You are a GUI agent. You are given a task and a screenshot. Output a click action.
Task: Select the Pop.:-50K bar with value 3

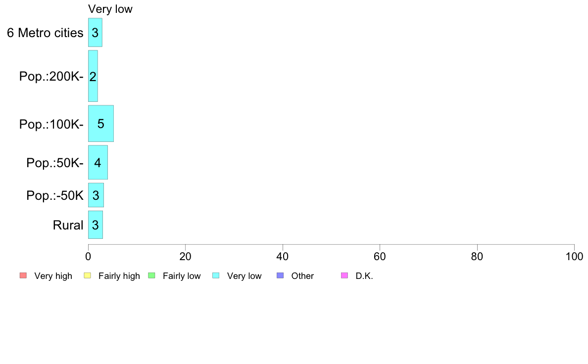(x=96, y=195)
